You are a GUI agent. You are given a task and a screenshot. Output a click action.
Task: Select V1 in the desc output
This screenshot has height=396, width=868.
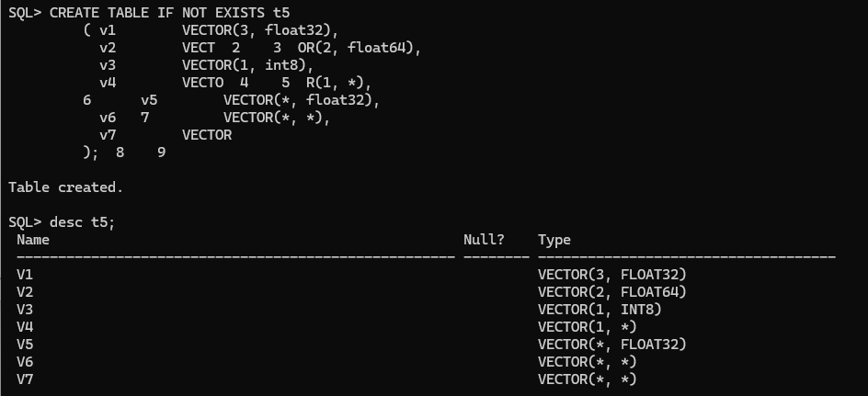[x=25, y=275]
